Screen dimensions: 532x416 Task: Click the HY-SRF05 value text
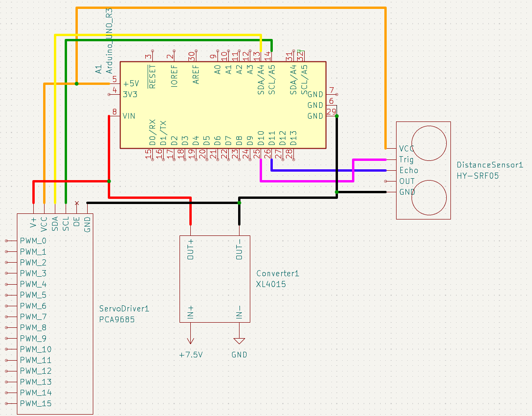(x=478, y=176)
